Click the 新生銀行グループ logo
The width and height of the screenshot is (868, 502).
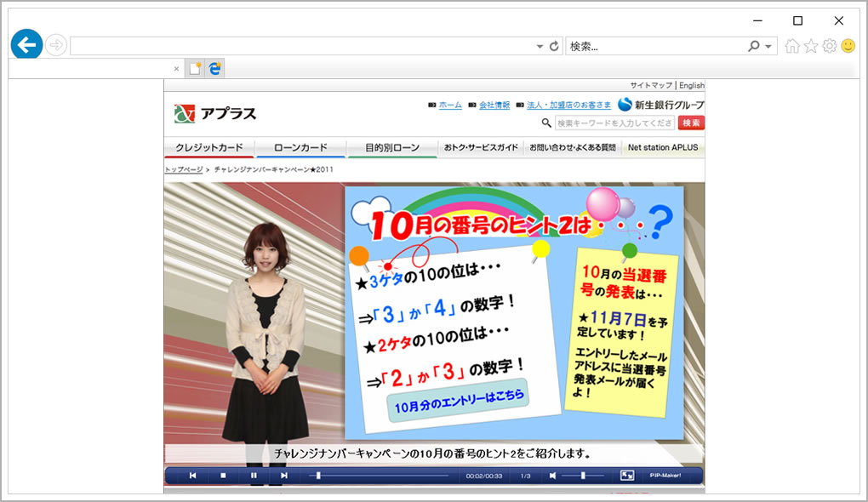coord(661,105)
